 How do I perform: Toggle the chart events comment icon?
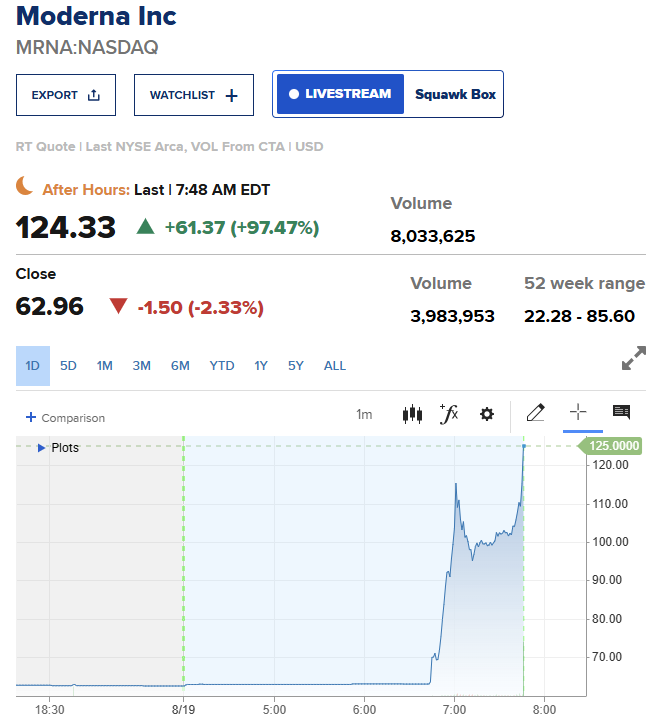click(x=621, y=412)
